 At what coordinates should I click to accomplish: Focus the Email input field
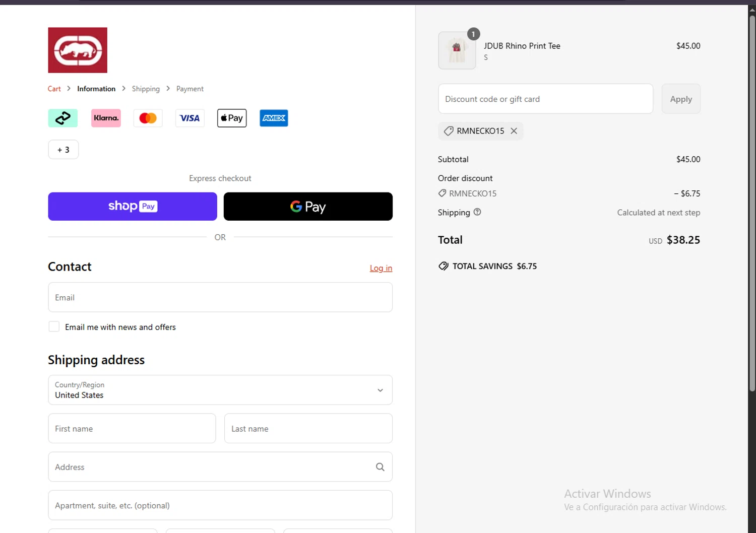[220, 297]
